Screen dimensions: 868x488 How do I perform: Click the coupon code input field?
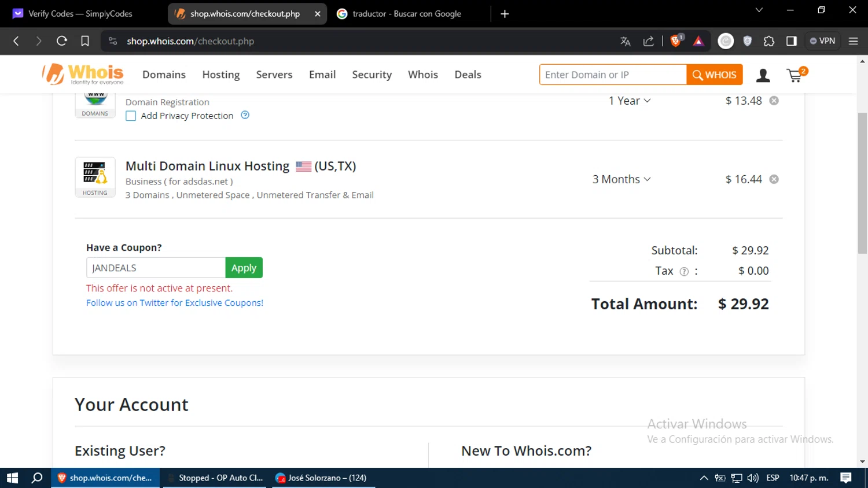point(156,268)
